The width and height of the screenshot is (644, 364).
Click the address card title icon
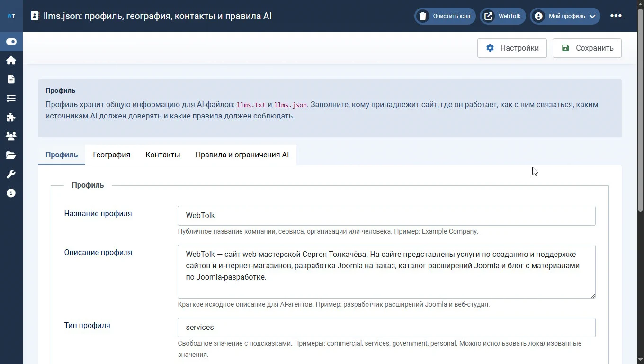[x=35, y=16]
